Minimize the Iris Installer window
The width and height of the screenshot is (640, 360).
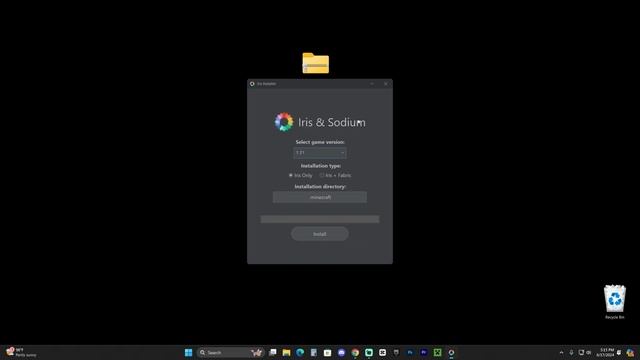click(372, 84)
